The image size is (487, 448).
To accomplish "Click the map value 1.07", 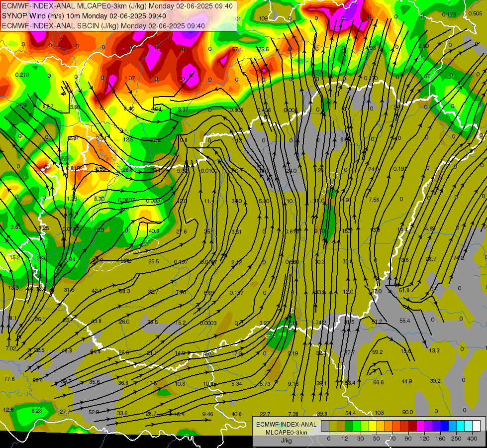I will (129, 78).
